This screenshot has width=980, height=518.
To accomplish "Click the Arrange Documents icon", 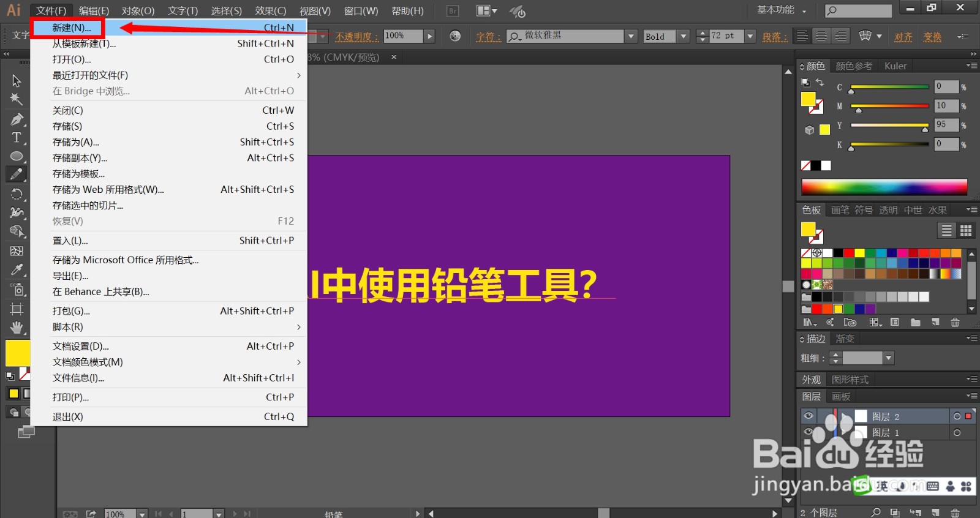I will coord(487,11).
